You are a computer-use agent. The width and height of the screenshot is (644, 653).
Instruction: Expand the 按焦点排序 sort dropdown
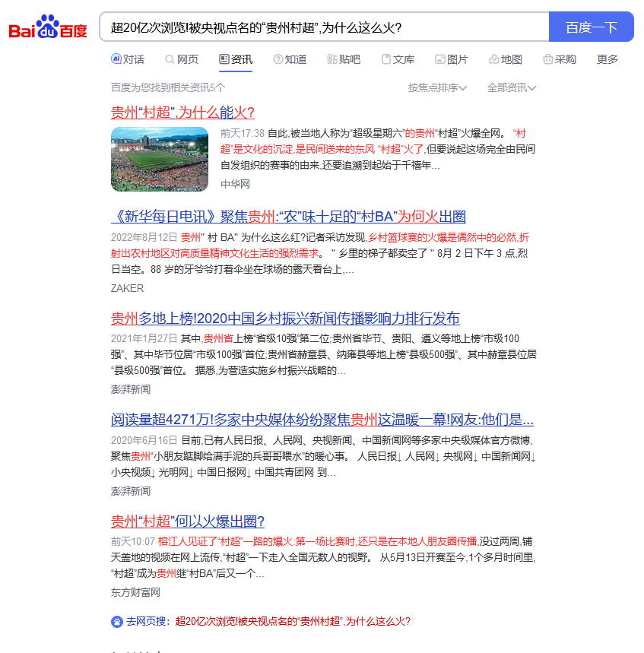point(437,88)
